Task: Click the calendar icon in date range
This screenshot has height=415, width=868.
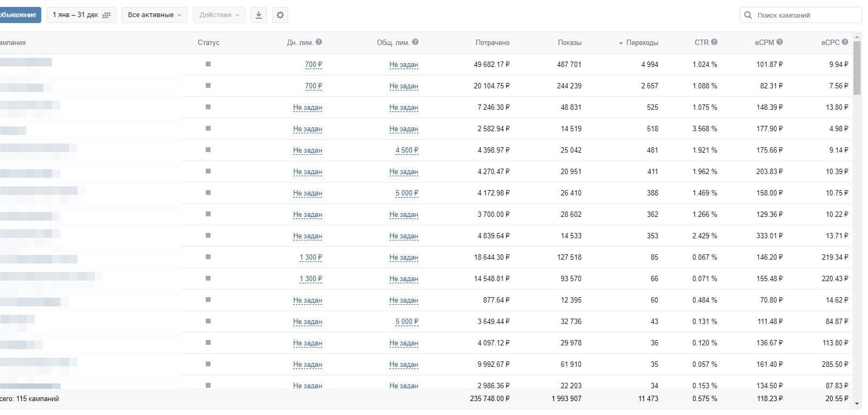Action: pos(106,15)
